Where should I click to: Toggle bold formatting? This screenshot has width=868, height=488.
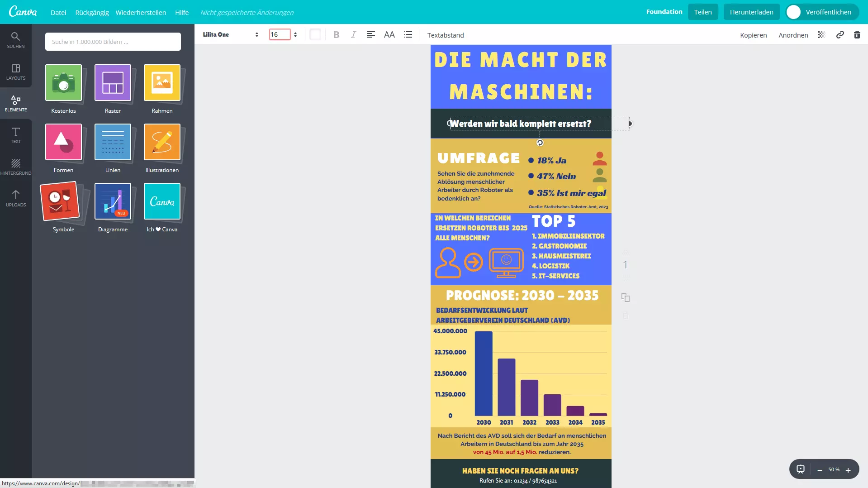pos(336,34)
